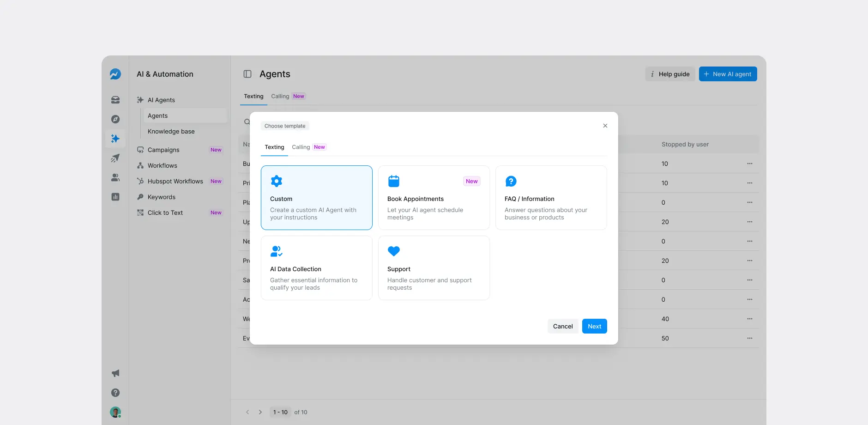Click the Choose template label

[285, 126]
